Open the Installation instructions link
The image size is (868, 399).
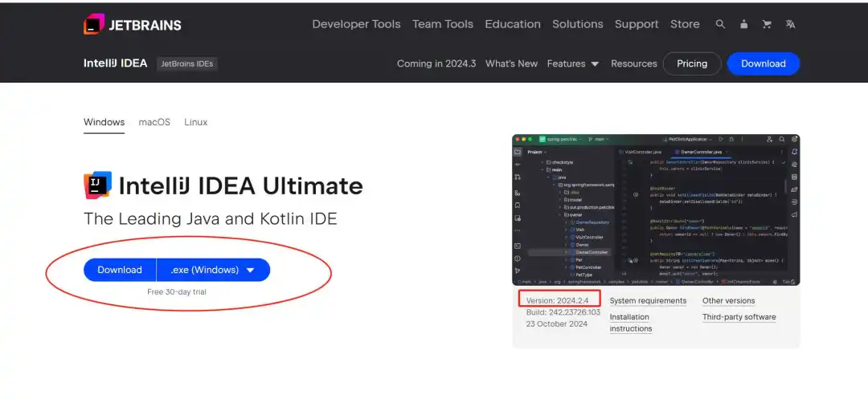pos(631,323)
